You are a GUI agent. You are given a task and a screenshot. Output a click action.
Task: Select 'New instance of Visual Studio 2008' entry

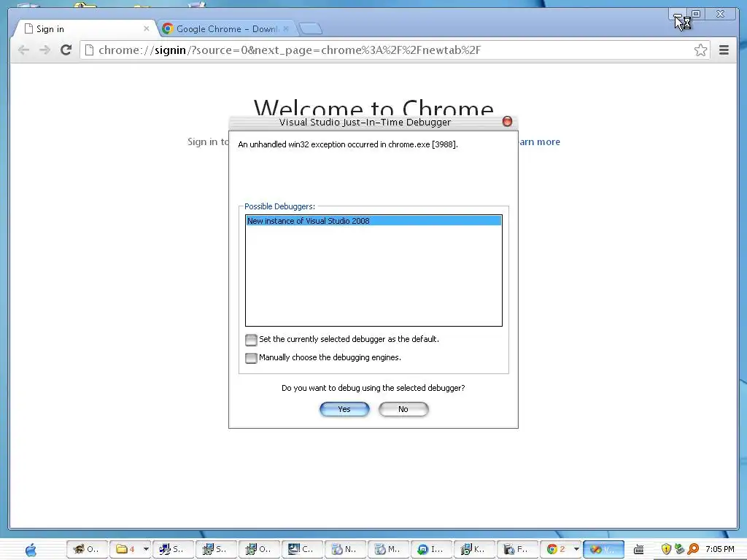373,221
